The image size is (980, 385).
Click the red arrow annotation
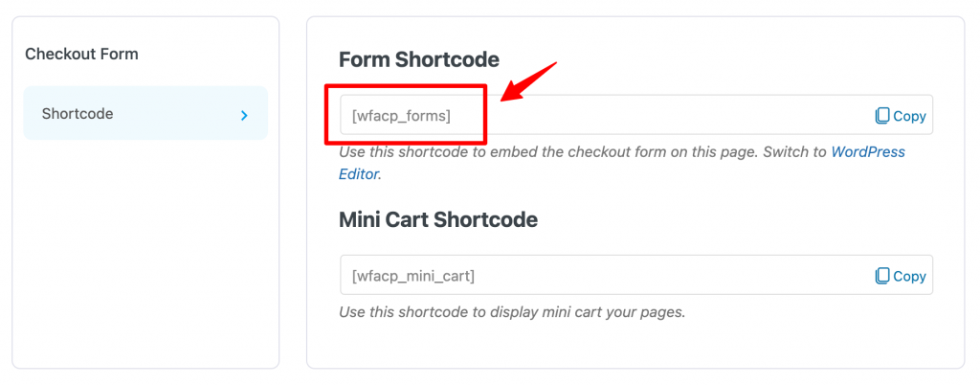click(528, 80)
